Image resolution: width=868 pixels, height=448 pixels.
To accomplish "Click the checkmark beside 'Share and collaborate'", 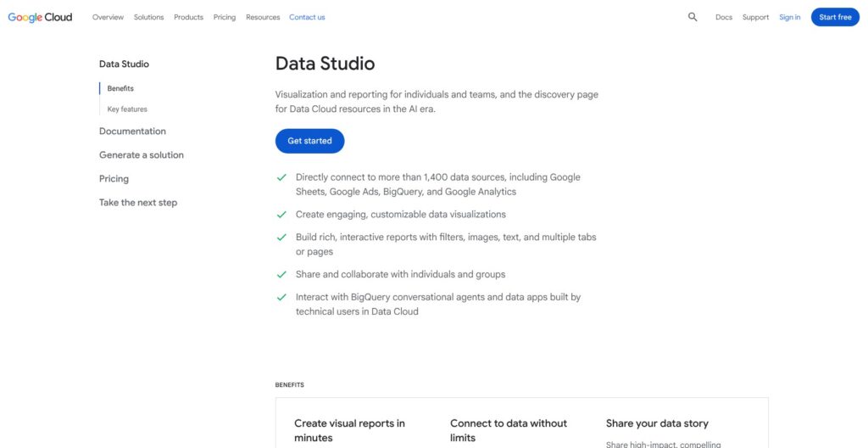I will point(281,274).
